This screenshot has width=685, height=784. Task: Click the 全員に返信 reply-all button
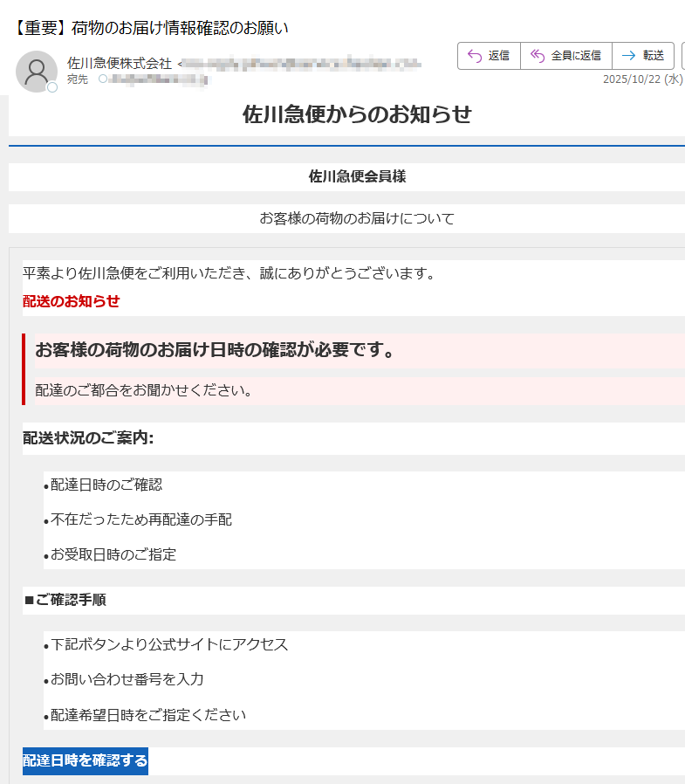click(x=566, y=56)
